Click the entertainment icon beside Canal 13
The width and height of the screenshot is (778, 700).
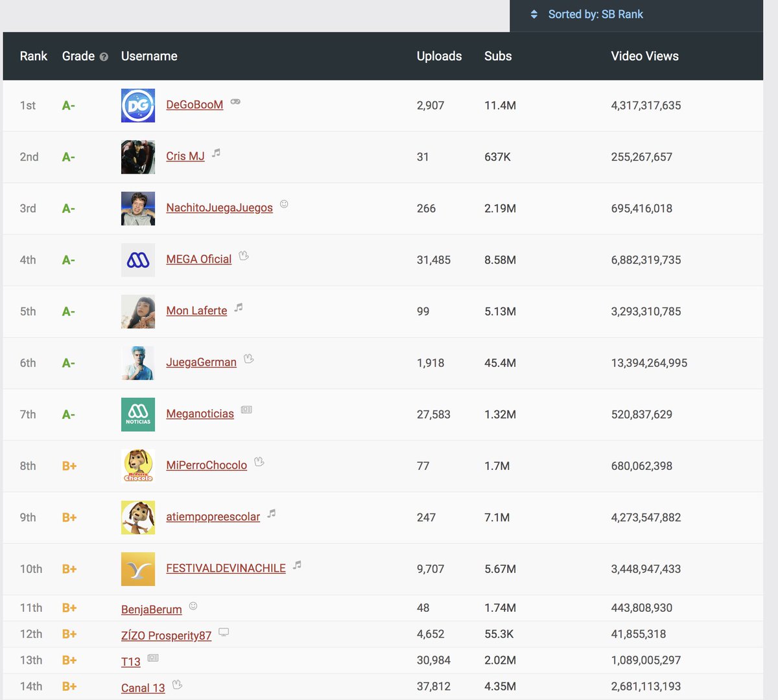(x=177, y=684)
